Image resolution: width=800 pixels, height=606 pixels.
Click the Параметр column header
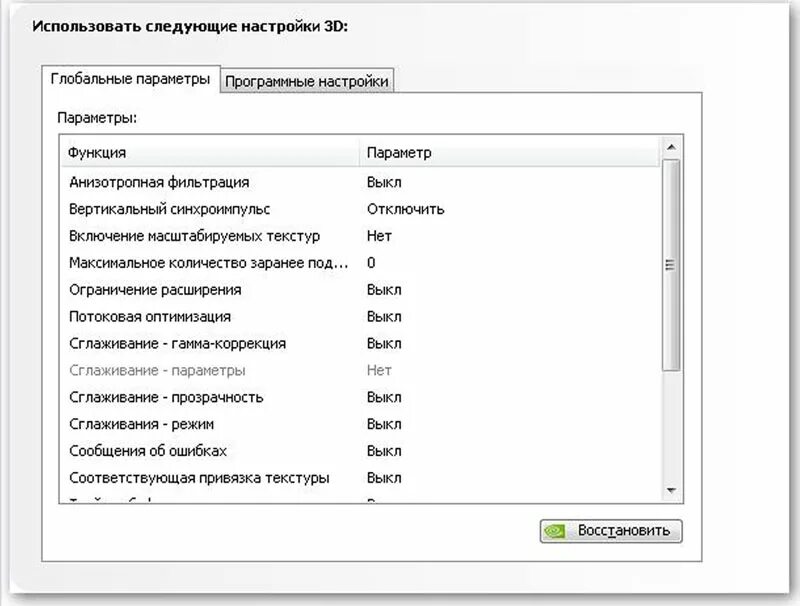pyautogui.click(x=510, y=153)
